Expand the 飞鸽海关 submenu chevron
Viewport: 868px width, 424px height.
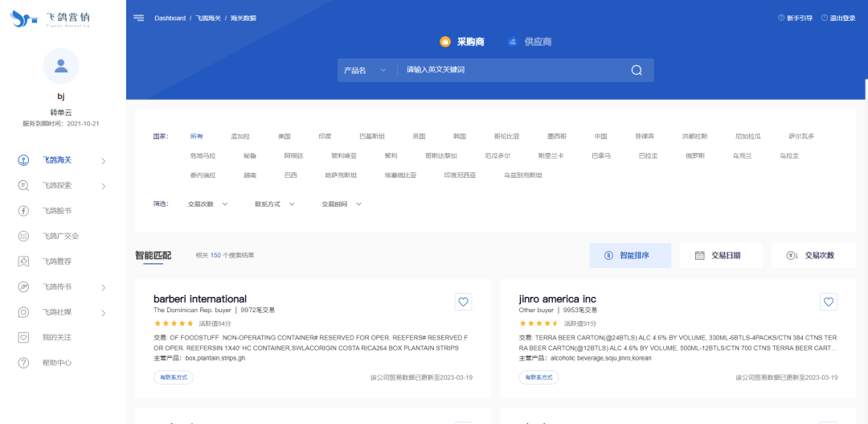(104, 161)
